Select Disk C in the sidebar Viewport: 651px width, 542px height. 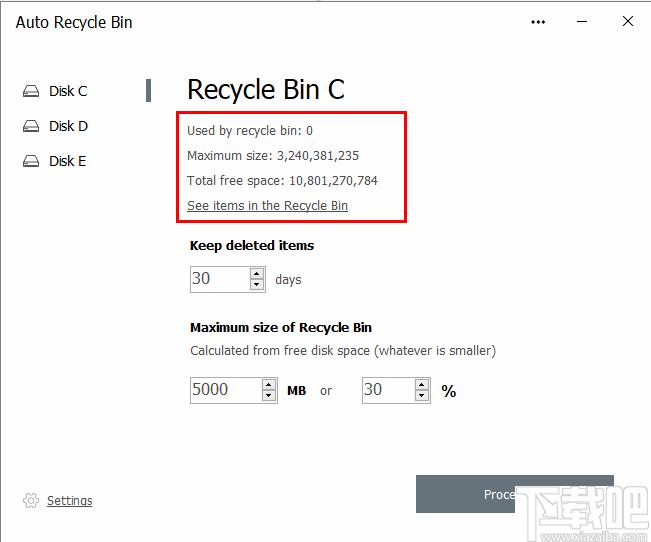click(68, 91)
